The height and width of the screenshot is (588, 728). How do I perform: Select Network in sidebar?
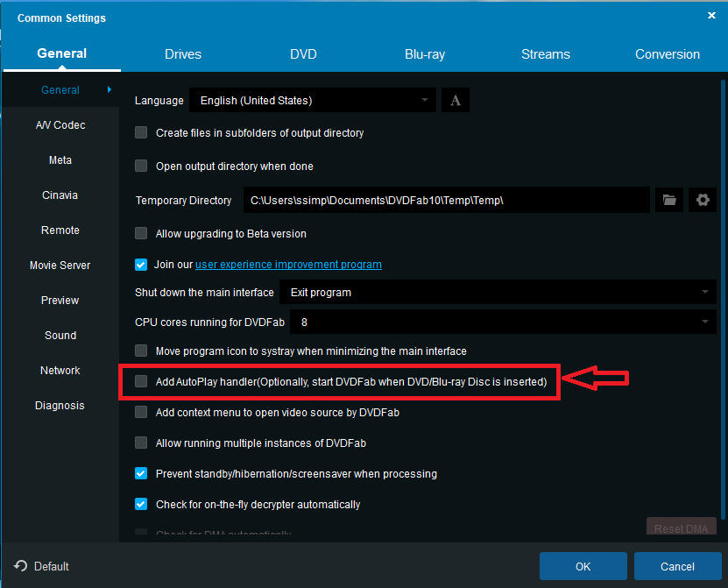[x=60, y=370]
